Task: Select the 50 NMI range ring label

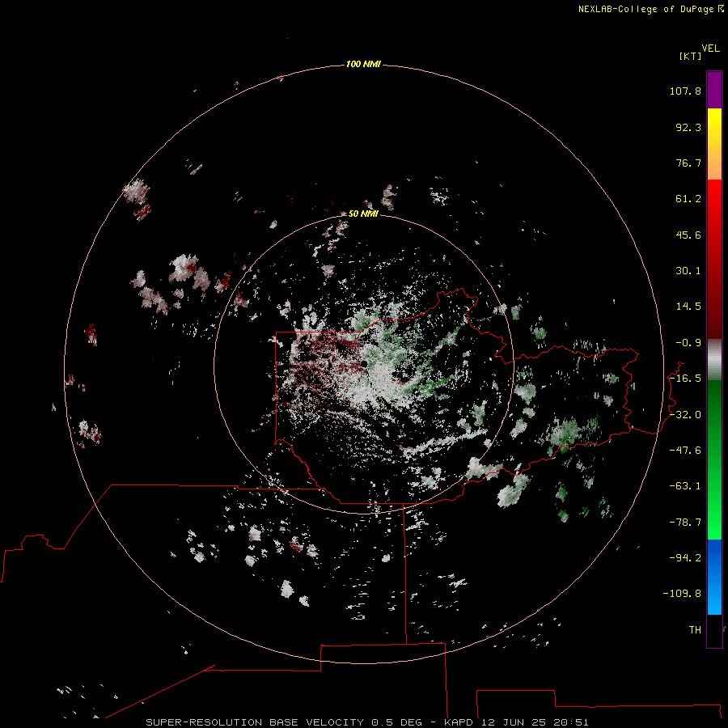Action: pyautogui.click(x=363, y=214)
